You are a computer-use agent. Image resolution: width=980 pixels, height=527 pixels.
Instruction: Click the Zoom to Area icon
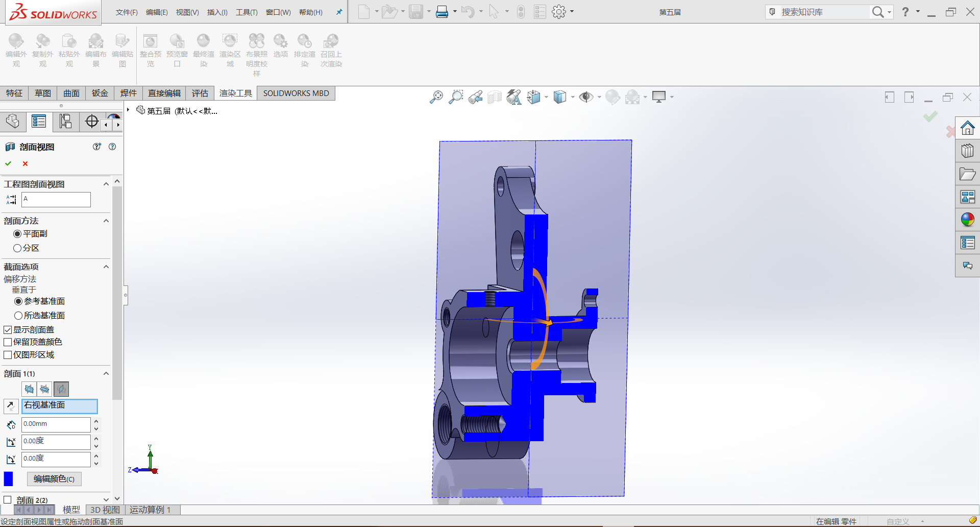click(x=456, y=97)
